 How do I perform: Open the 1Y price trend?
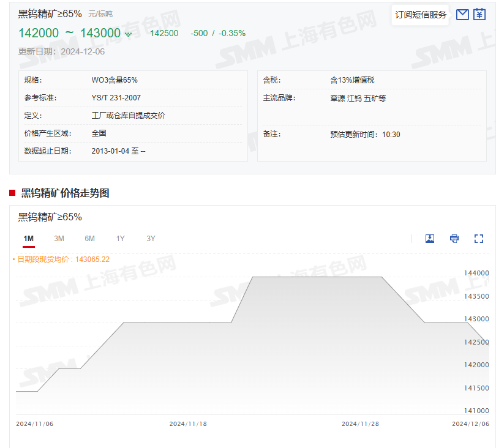(x=120, y=239)
